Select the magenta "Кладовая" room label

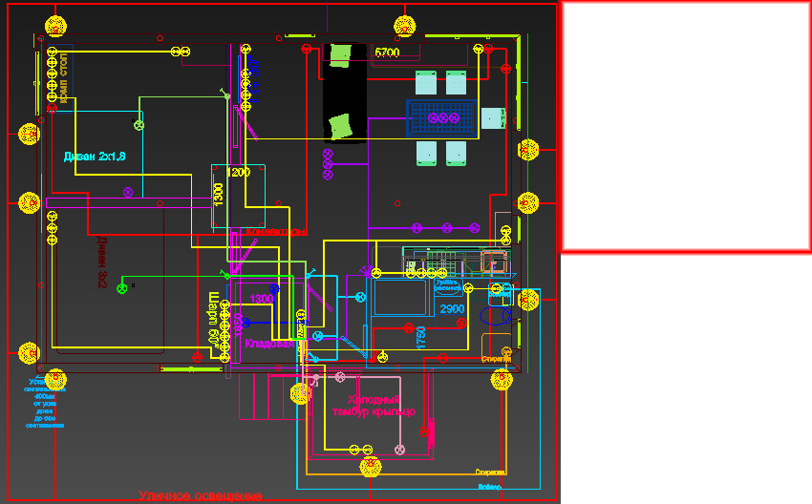(x=267, y=343)
